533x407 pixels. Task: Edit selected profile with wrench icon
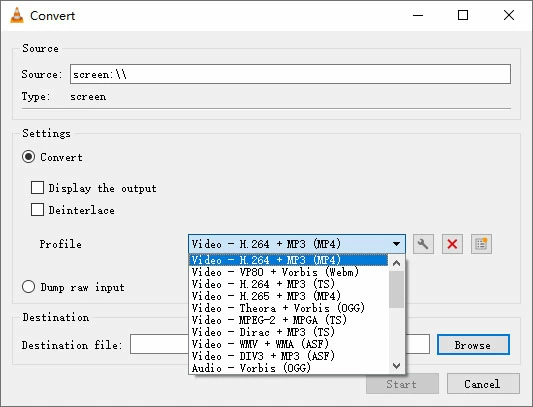pyautogui.click(x=423, y=244)
